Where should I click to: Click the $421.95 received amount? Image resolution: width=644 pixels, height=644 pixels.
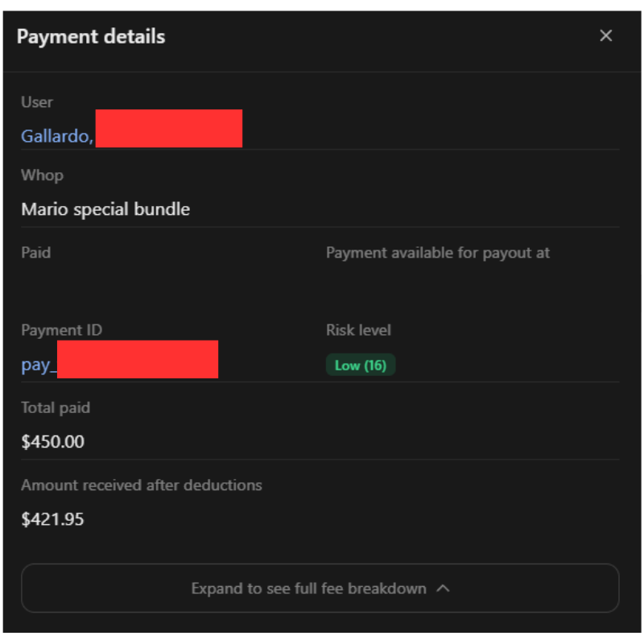[52, 519]
